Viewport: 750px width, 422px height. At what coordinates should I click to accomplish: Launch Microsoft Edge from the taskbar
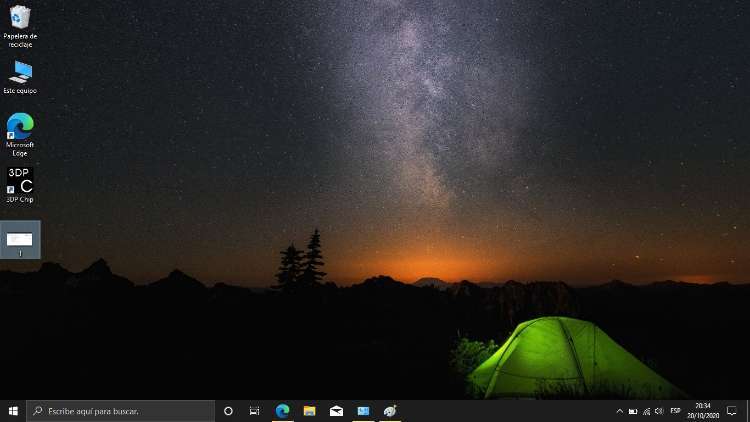click(x=283, y=411)
